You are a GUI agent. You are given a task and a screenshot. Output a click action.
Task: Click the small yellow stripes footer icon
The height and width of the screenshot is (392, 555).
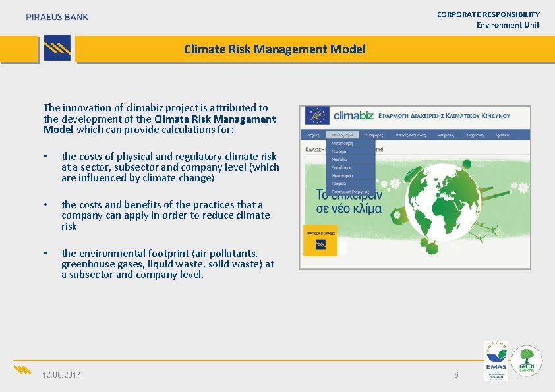pyautogui.click(x=22, y=370)
